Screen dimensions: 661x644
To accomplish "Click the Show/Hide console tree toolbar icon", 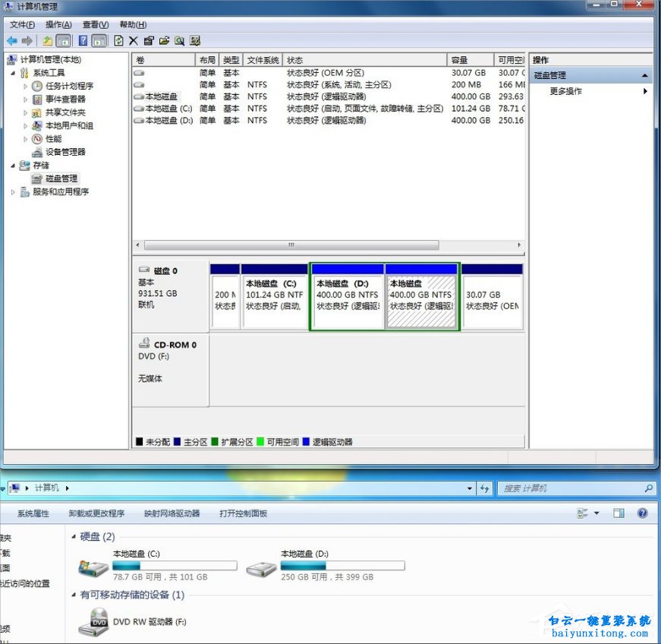I will (62, 40).
